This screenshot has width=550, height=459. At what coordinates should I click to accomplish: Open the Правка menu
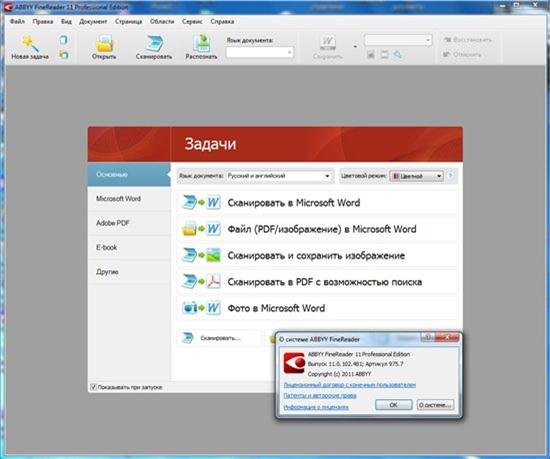[43, 21]
